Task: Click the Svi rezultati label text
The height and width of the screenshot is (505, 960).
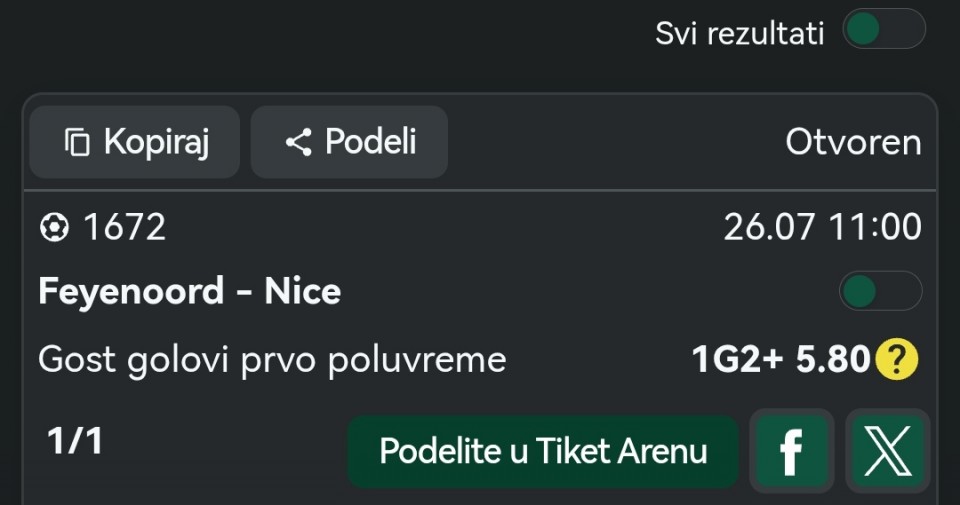Action: point(740,33)
